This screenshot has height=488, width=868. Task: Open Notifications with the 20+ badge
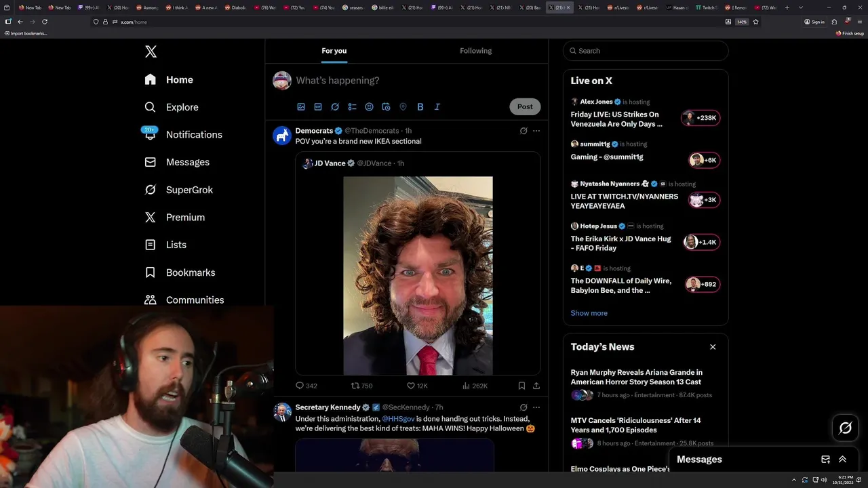(x=183, y=134)
